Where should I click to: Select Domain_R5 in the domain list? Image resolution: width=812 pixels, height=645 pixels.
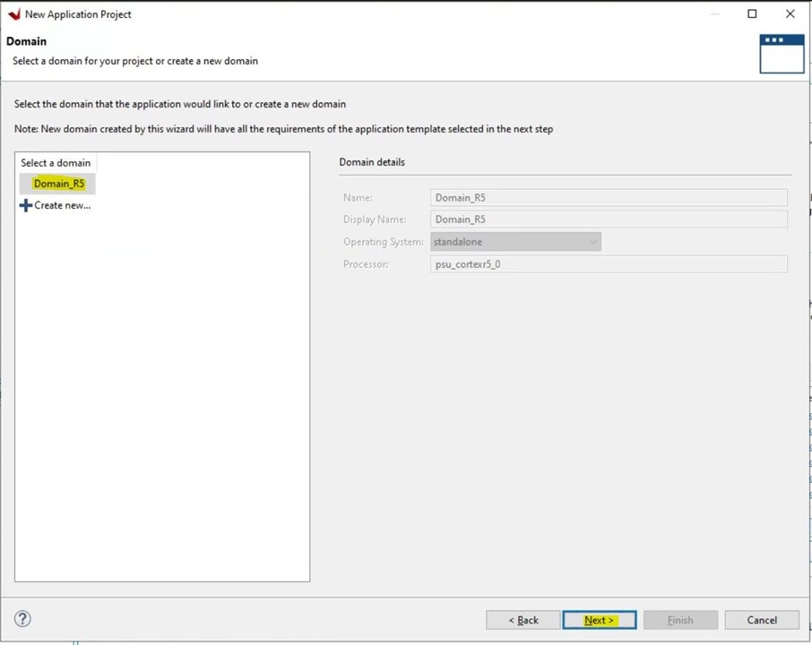(58, 184)
